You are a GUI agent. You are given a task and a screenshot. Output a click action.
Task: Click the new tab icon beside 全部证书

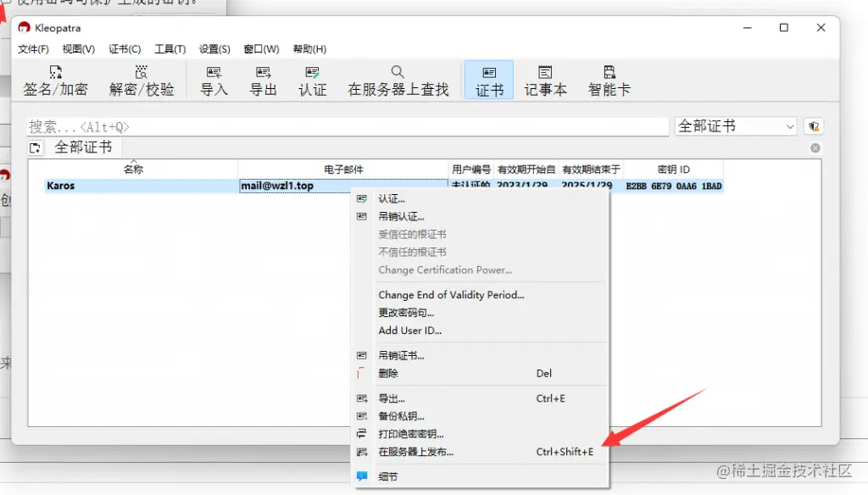pyautogui.click(x=35, y=147)
